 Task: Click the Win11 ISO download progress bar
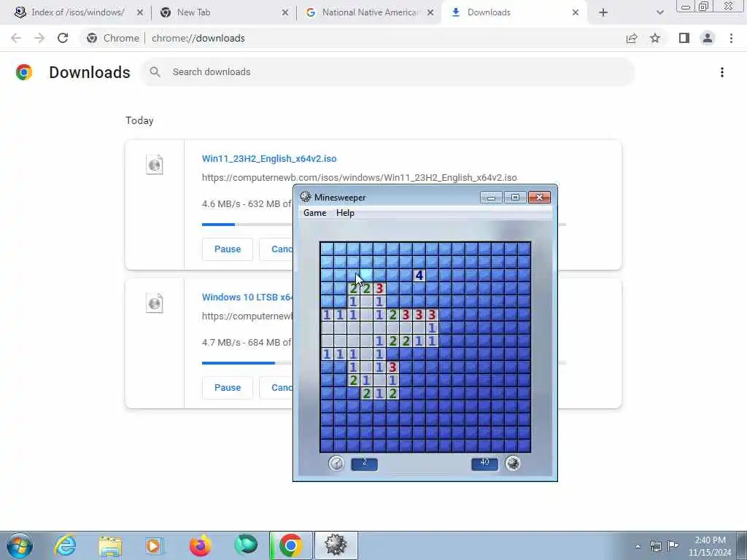point(247,225)
